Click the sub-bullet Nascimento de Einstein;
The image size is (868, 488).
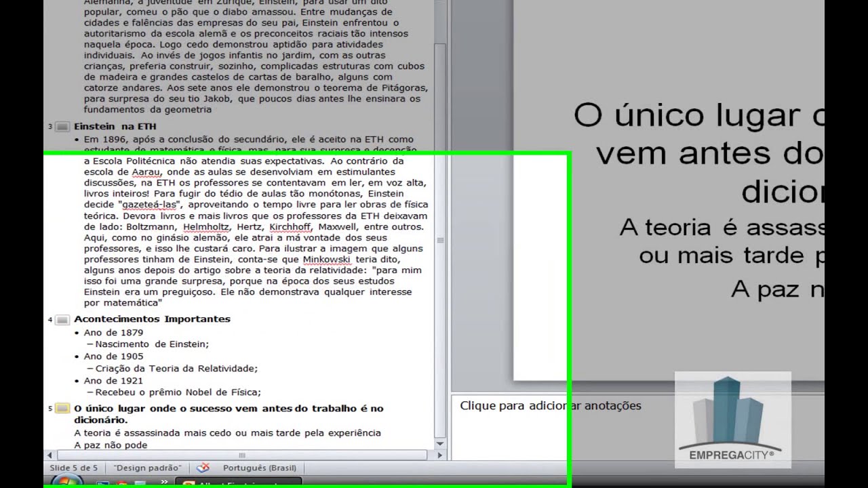152,344
